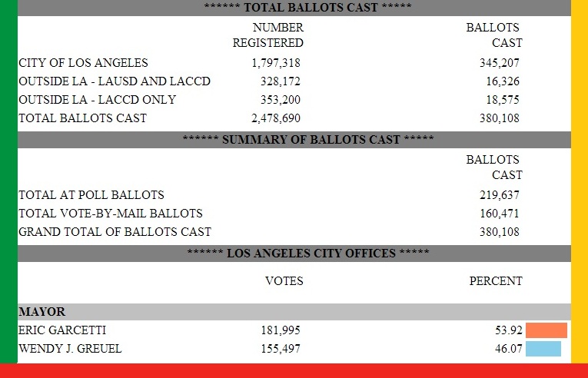
Task: Click the blue percent bar for Wendy Greuel
Action: (543, 349)
